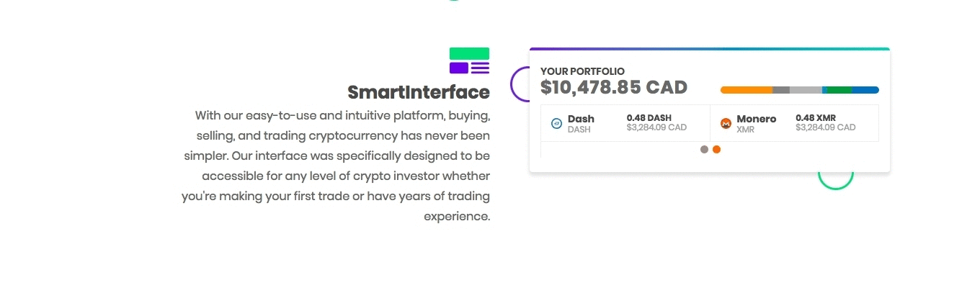Select the orange carousel dot
This screenshot has height=288, width=980.
716,150
